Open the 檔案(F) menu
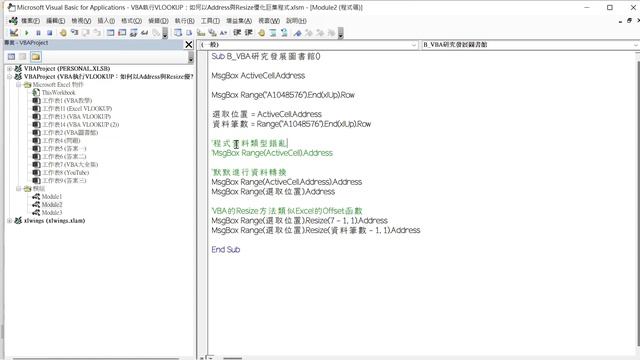The height and width of the screenshot is (360, 640). pyautogui.click(x=30, y=21)
